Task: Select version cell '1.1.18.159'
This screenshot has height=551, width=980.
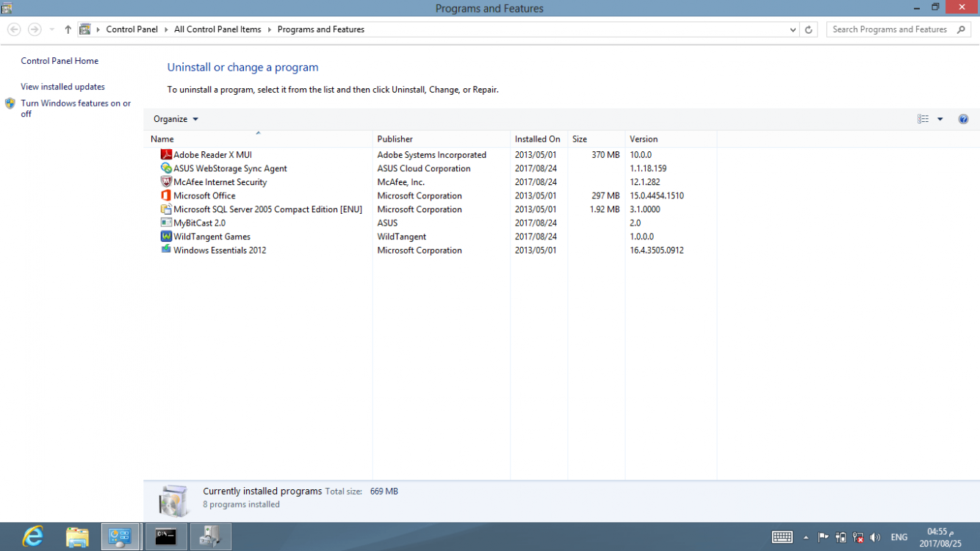Action: point(648,168)
